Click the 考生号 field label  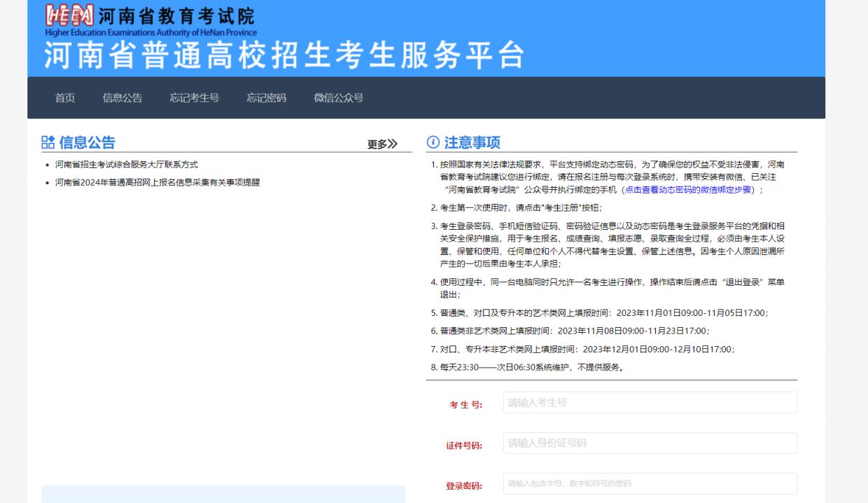[466, 405]
